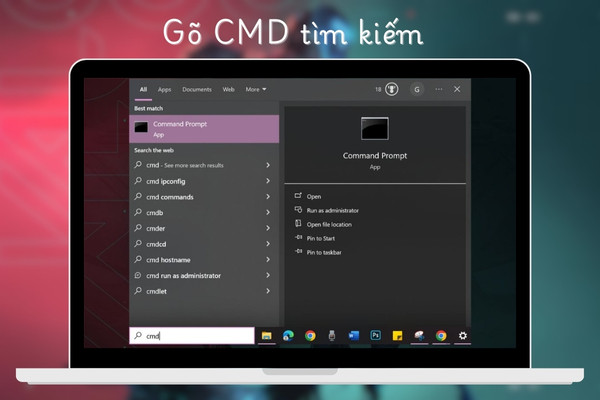Expand arrow for 'cmd hostname' suggestion
600x400 pixels.
(268, 259)
